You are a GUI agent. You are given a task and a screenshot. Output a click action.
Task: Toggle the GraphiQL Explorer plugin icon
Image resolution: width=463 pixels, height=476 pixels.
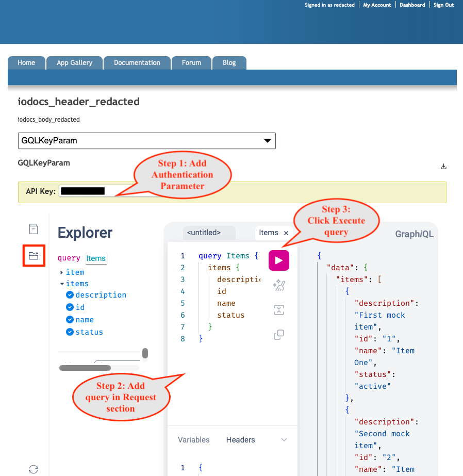click(34, 256)
